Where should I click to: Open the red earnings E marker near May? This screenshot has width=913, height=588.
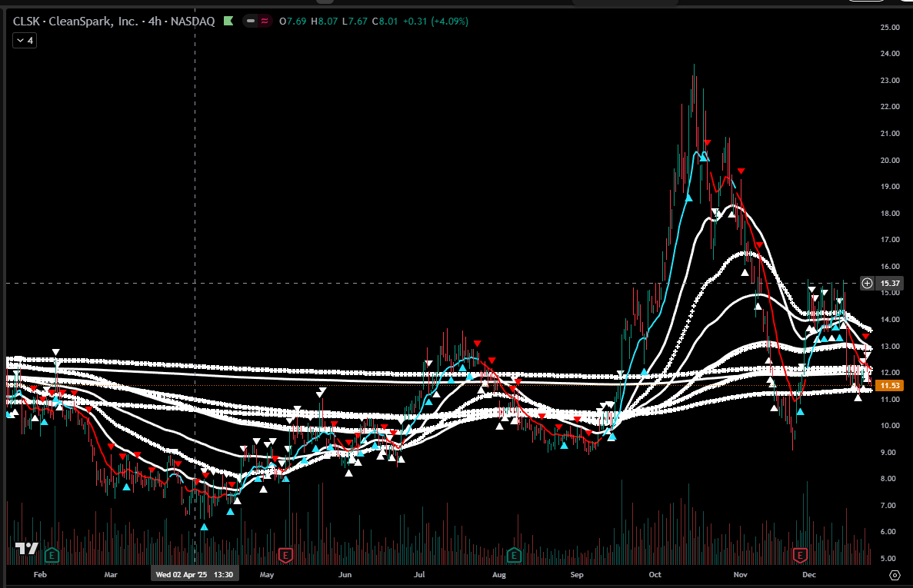coord(285,555)
